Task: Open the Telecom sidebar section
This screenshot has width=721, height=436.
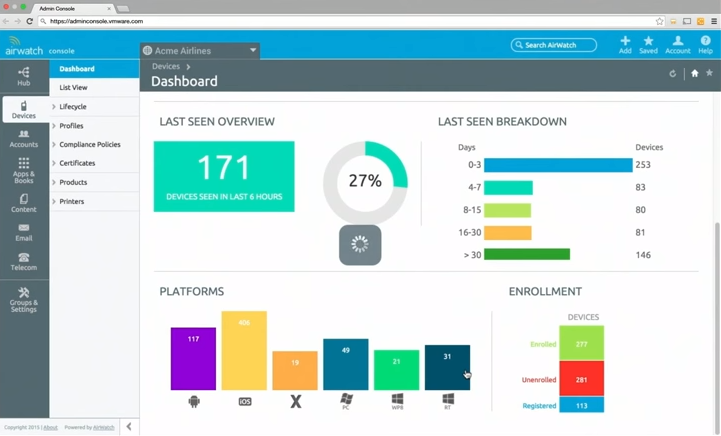Action: click(x=23, y=262)
